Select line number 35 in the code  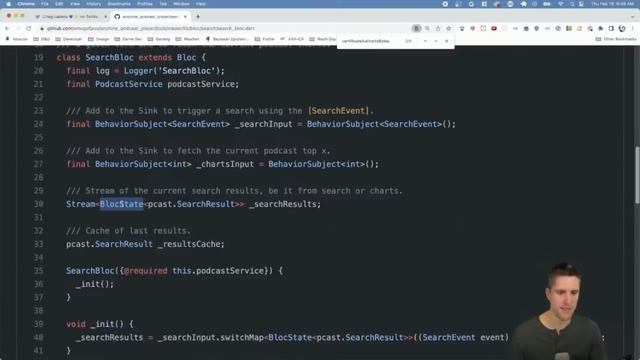(x=38, y=271)
